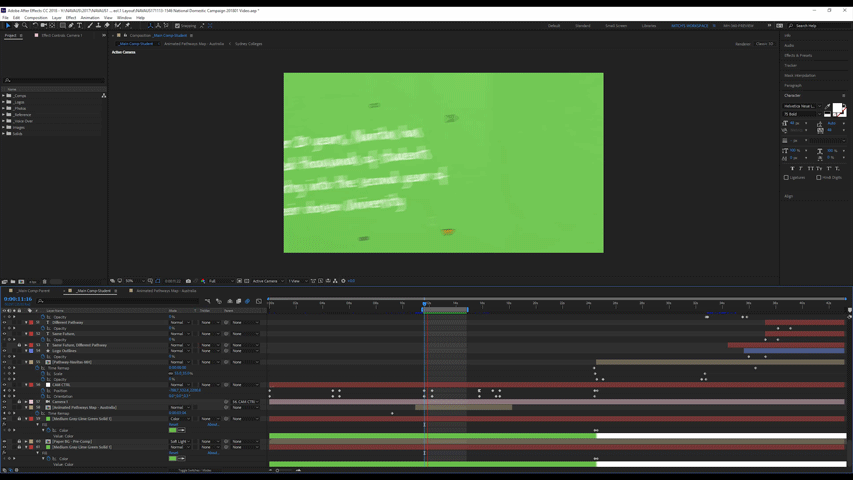Click green Color swatch under layer 59 Fill
Viewport: 853px width, 480px height.
tap(172, 430)
